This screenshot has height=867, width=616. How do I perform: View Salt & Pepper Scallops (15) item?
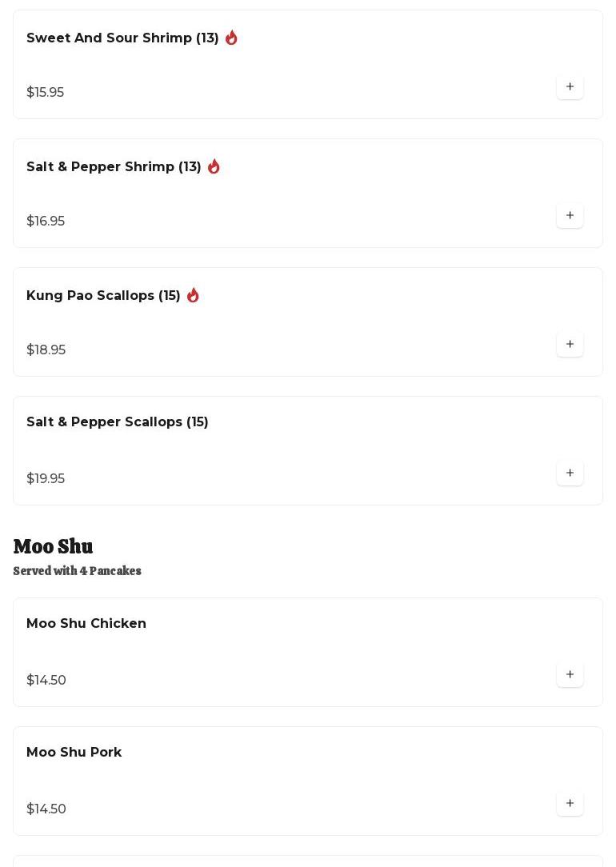point(118,422)
